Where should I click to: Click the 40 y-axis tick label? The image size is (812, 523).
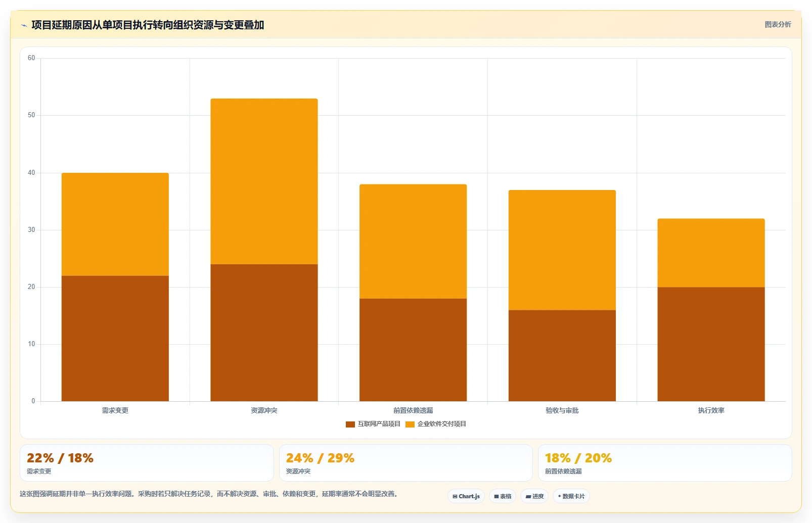point(31,173)
